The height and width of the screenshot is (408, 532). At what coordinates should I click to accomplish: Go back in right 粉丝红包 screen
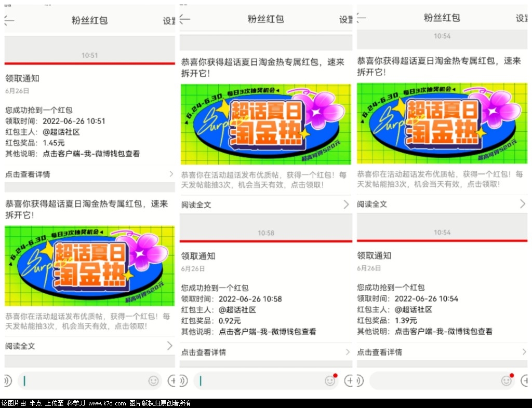[362, 18]
